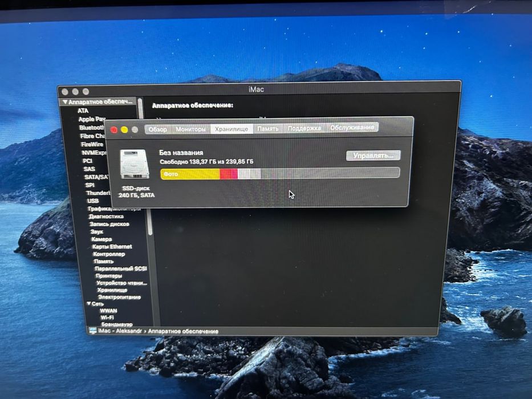This screenshot has height=399, width=532.
Task: Click the SSD-диск 240 ГБ, SATA label
Action: (x=136, y=192)
